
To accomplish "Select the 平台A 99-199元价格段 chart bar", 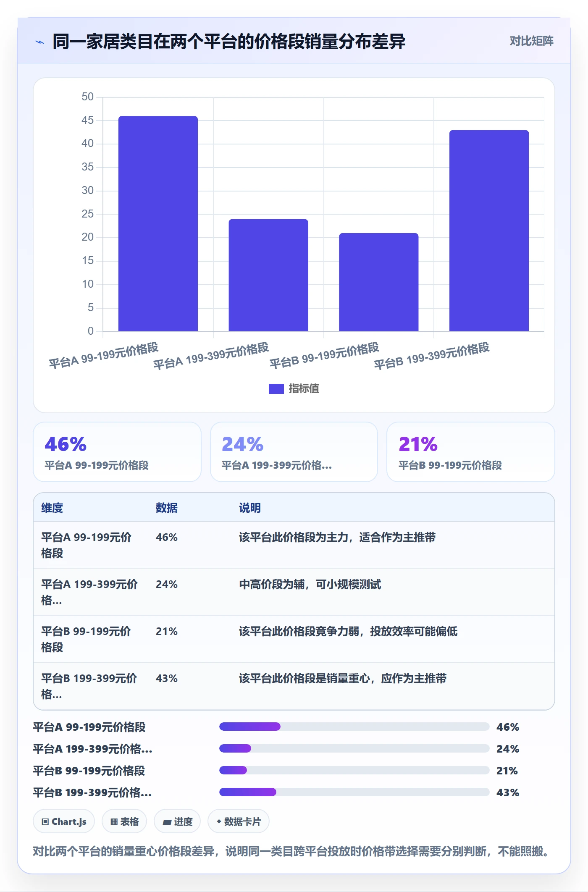I will click(158, 223).
